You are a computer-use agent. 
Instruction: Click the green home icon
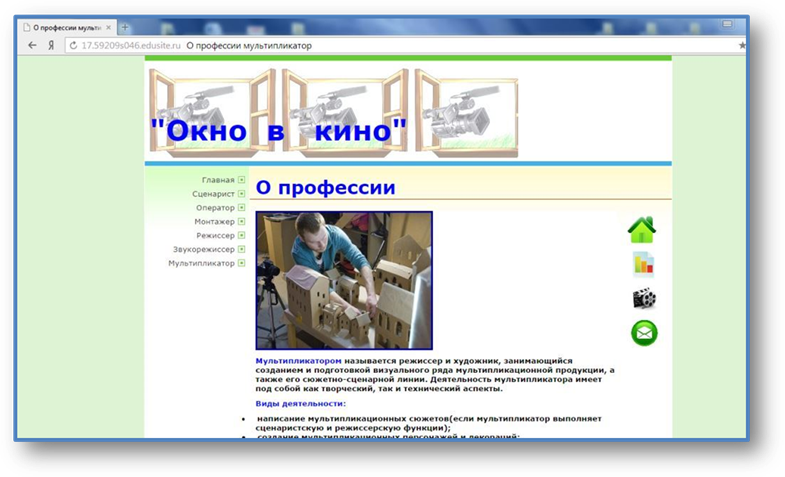point(642,230)
